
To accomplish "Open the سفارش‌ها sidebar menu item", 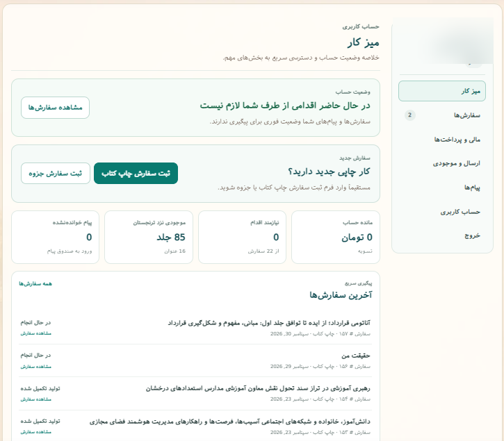I will click(x=441, y=115).
